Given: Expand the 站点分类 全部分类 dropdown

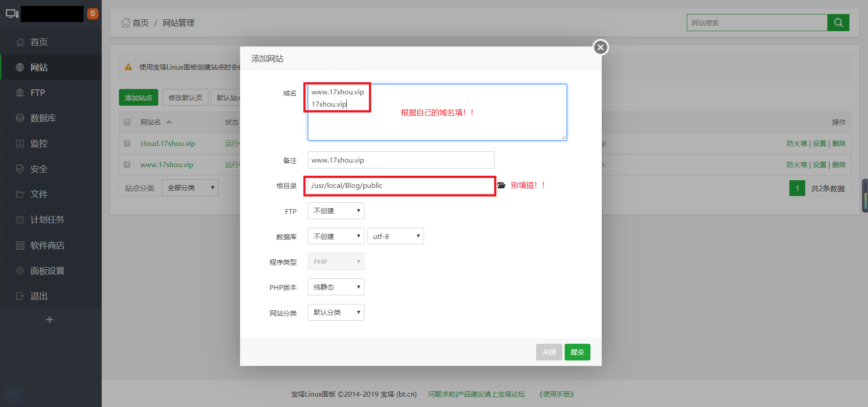Looking at the screenshot, I should pyautogui.click(x=190, y=187).
